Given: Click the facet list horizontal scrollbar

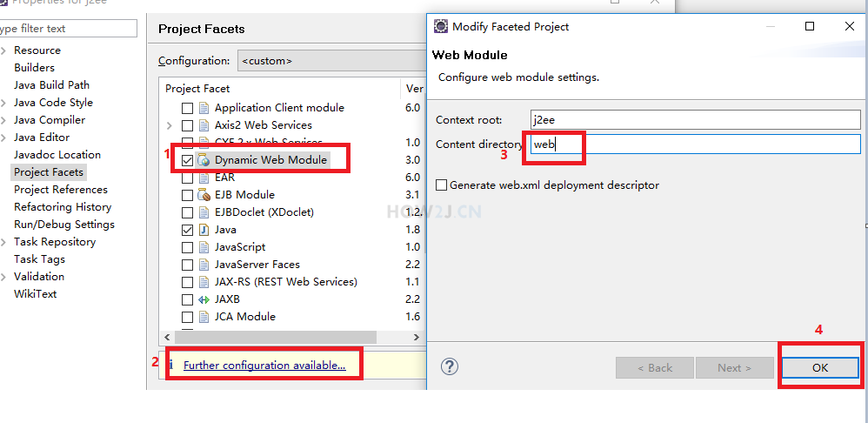Looking at the screenshot, I should (275, 337).
